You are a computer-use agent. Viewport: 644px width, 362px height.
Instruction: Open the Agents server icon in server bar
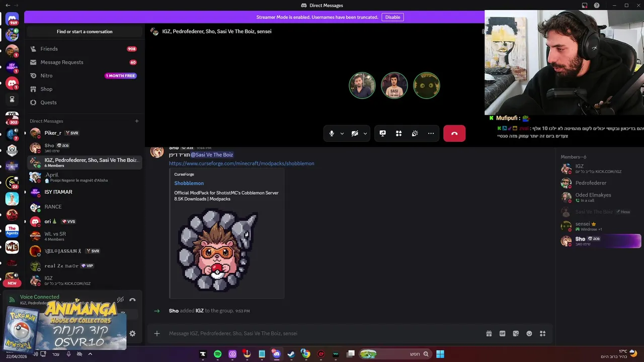tap(12, 231)
